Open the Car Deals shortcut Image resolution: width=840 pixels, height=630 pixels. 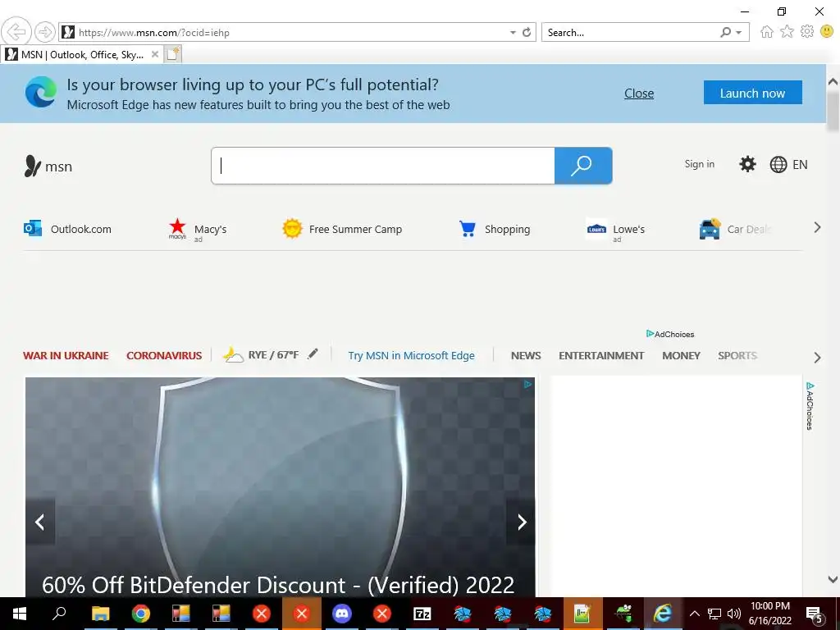(x=735, y=230)
